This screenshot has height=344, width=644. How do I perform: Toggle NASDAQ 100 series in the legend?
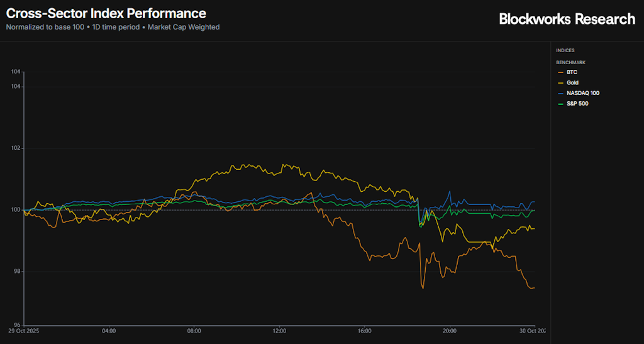pos(582,93)
